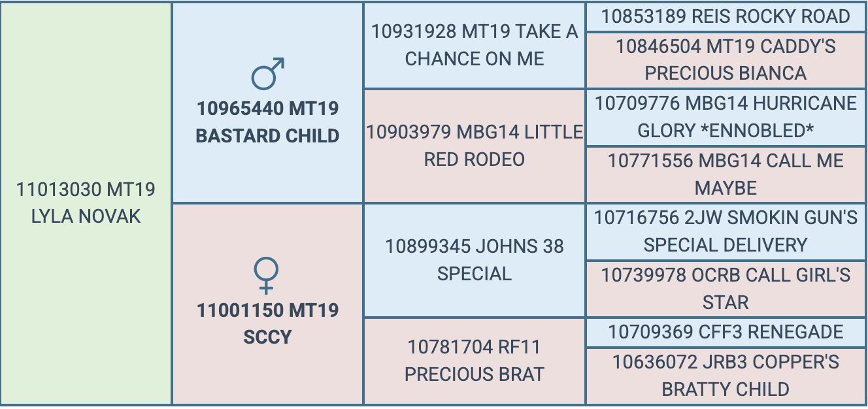The image size is (868, 409).
Task: Open 10739978 OCRB Call Girl's Star
Action: (x=726, y=289)
